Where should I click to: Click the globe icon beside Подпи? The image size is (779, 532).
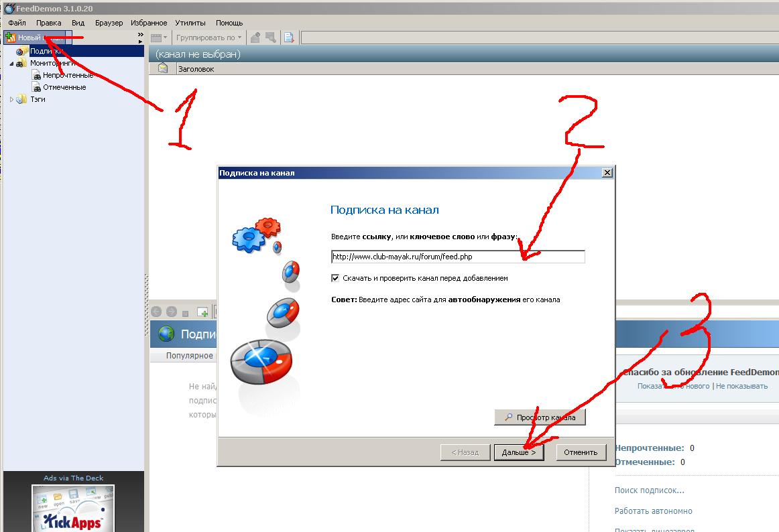(x=166, y=334)
